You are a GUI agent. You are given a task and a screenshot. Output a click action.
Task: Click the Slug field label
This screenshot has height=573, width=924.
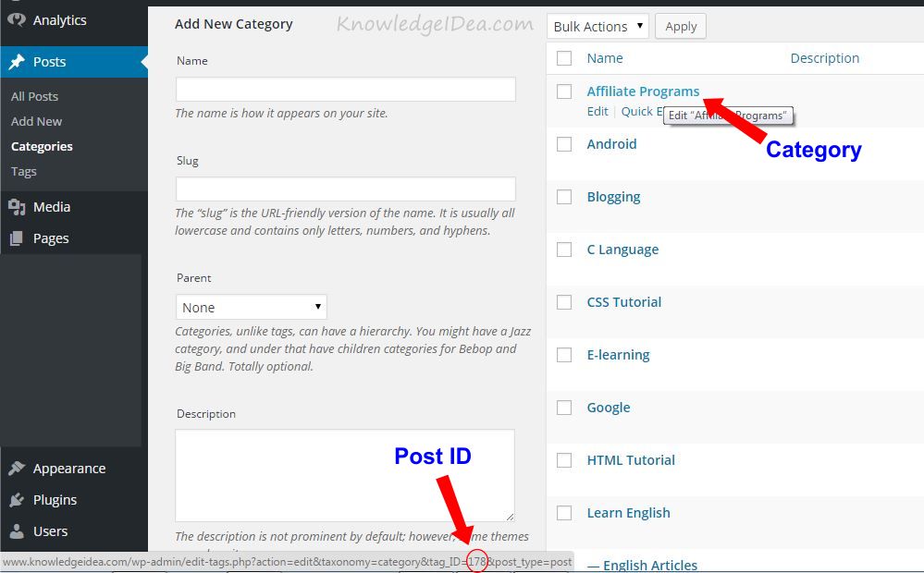(x=188, y=161)
